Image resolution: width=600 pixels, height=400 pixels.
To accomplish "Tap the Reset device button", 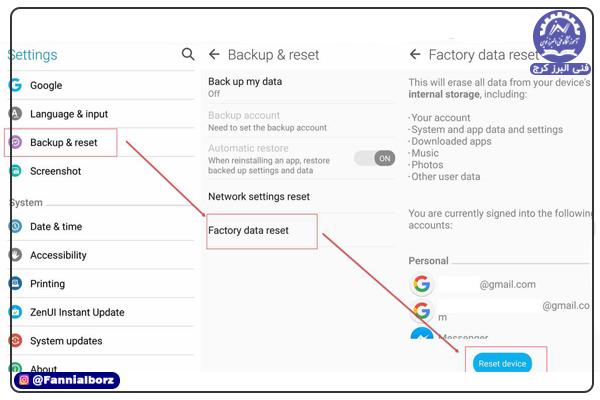I will [502, 363].
